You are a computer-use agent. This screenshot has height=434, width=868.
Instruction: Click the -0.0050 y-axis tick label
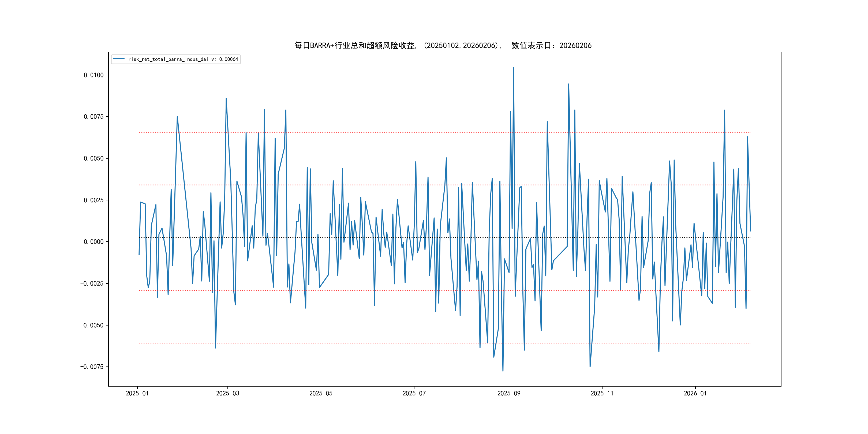(92, 325)
